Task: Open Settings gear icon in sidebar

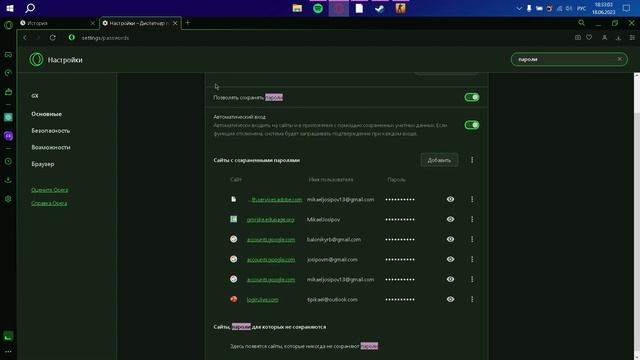Action: [x=8, y=199]
